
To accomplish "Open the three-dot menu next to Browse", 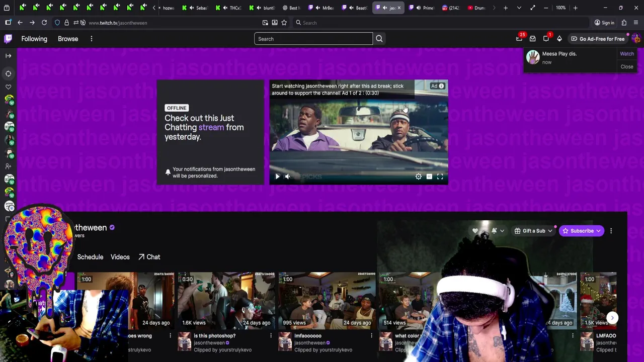I will (91, 39).
